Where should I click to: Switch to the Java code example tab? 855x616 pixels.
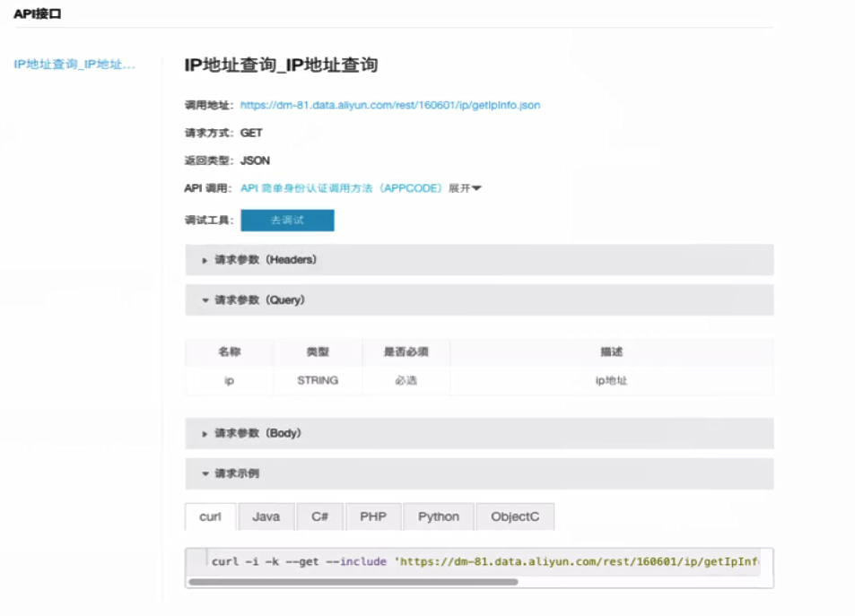point(266,516)
